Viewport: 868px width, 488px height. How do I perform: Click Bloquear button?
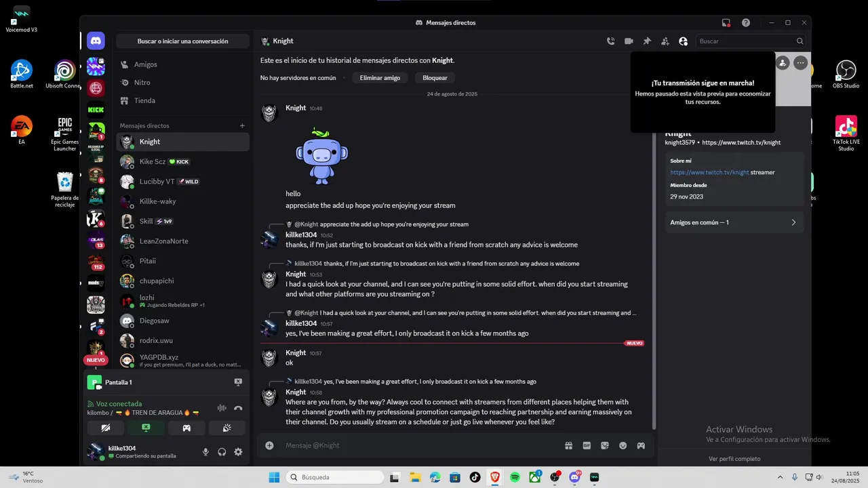(x=435, y=78)
